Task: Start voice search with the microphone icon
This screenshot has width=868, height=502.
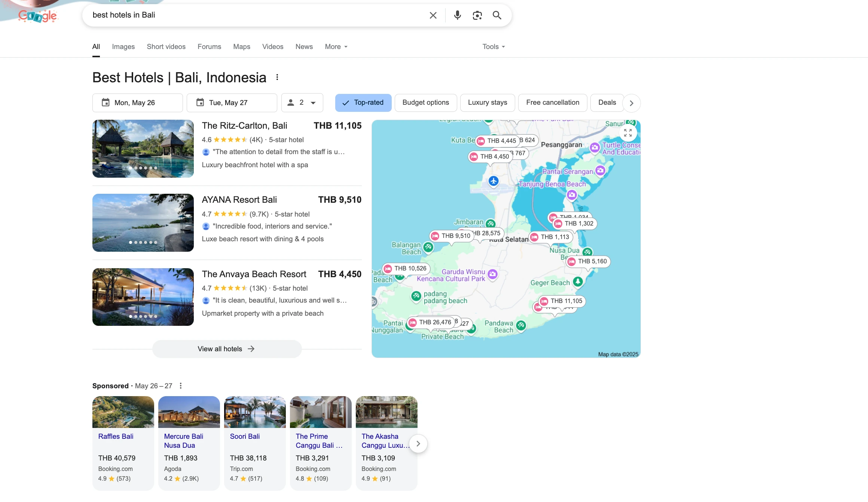Action: [457, 15]
